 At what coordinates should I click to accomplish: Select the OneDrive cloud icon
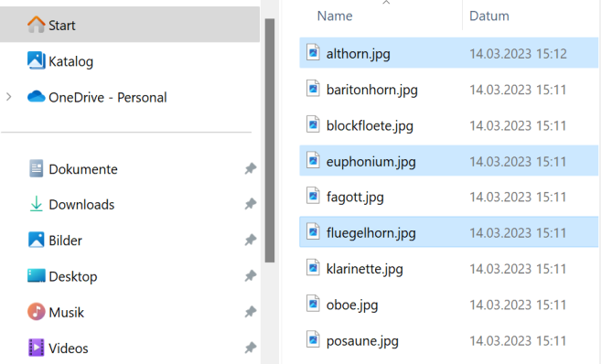tap(37, 97)
